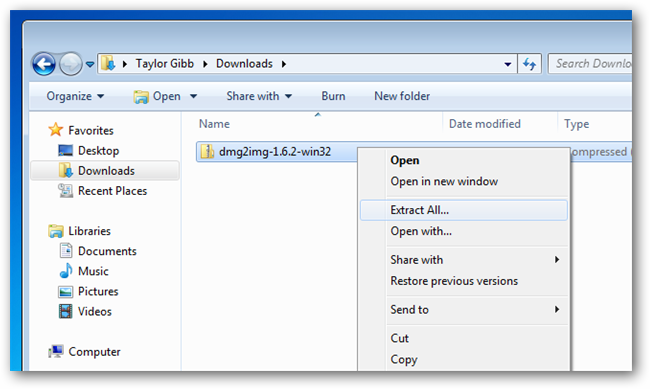The image size is (650, 389).
Task: Click the Pictures library icon
Action: tap(65, 292)
